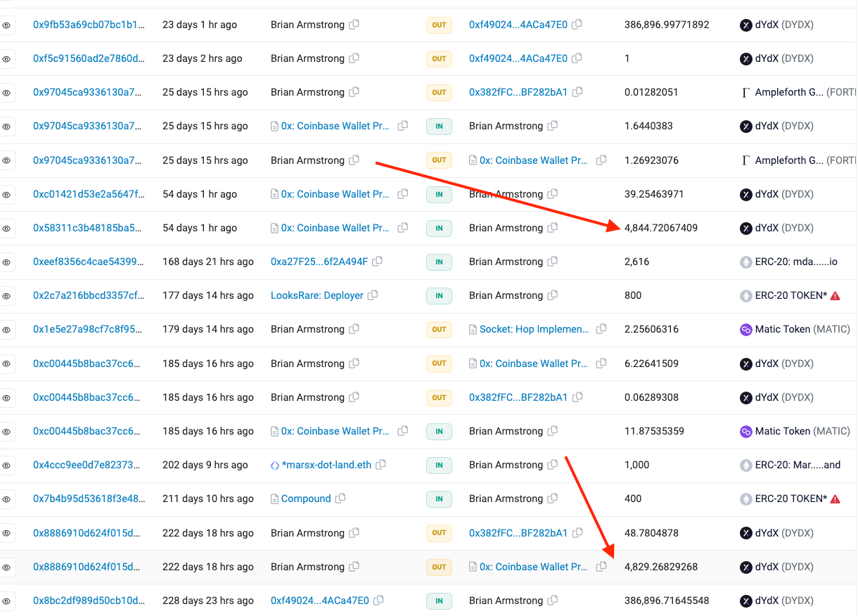Open transaction 0x7b4b95d53618f3e48...
Viewport: 858px width, 616px height.
point(89,499)
